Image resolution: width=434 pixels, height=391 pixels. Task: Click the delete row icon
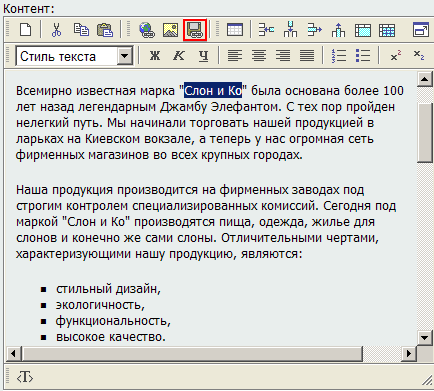pyautogui.click(x=314, y=30)
